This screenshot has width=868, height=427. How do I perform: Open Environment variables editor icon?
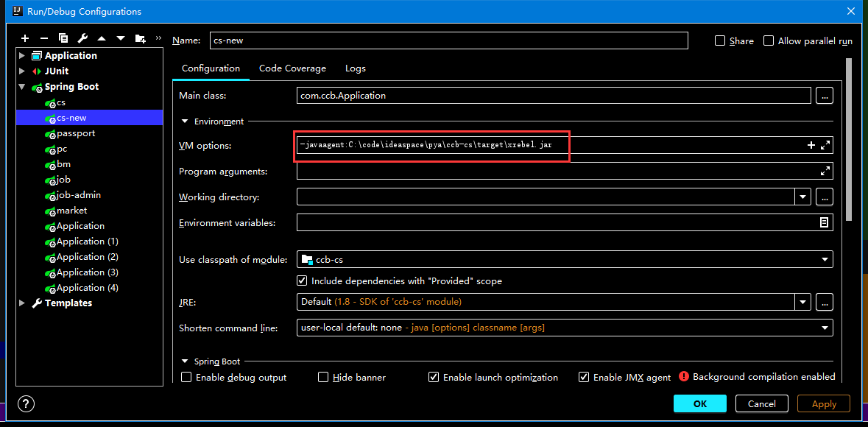point(825,222)
